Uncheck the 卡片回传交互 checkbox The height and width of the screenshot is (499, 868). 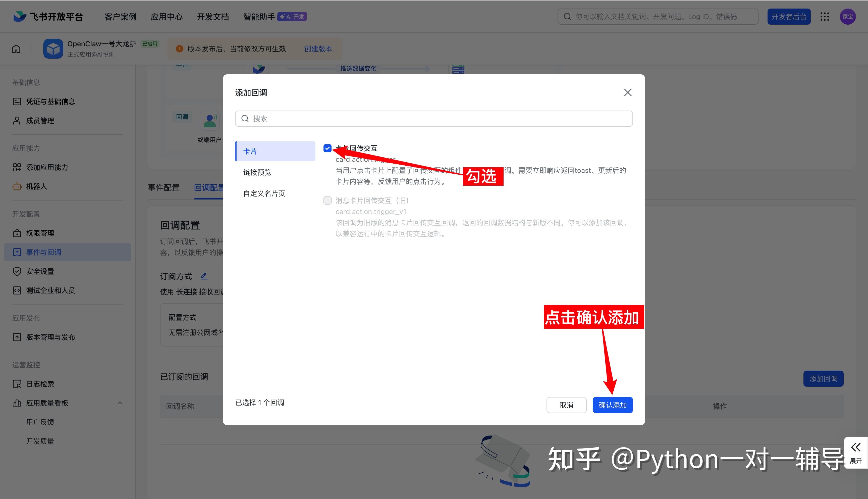[328, 148]
